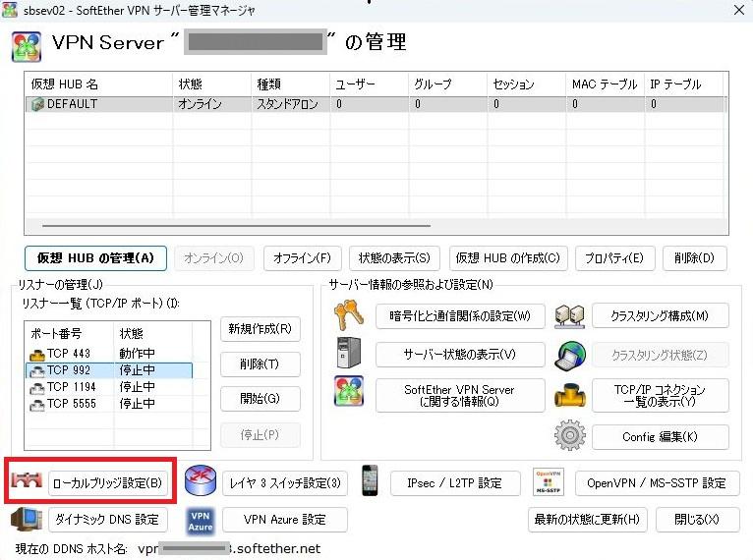Click the title bar application icon

[x=10, y=9]
